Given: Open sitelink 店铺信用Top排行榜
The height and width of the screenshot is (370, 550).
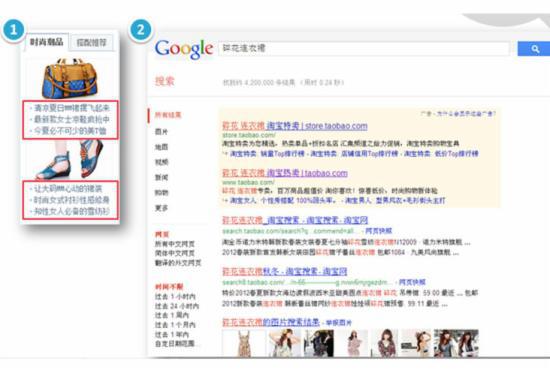Looking at the screenshot, I should (x=369, y=154).
